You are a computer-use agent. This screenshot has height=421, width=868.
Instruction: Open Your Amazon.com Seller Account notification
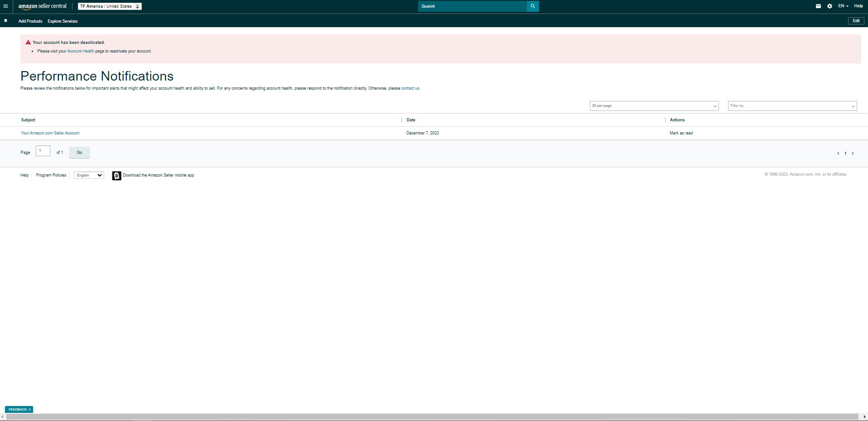pos(50,133)
